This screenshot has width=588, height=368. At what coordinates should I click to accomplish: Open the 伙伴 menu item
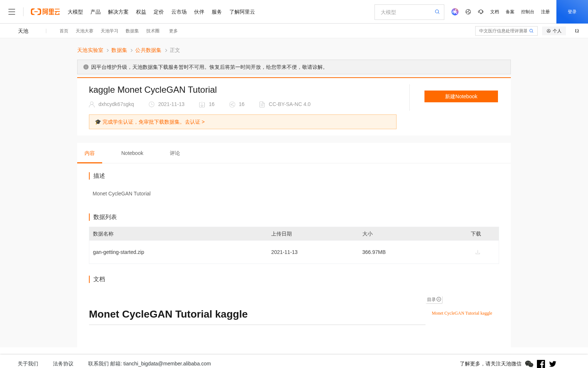199,12
